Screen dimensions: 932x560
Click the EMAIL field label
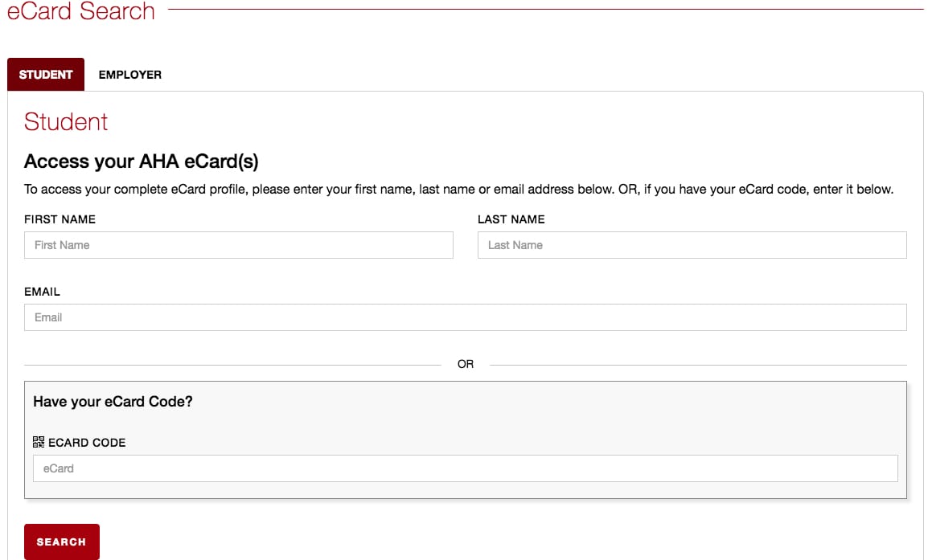[42, 292]
